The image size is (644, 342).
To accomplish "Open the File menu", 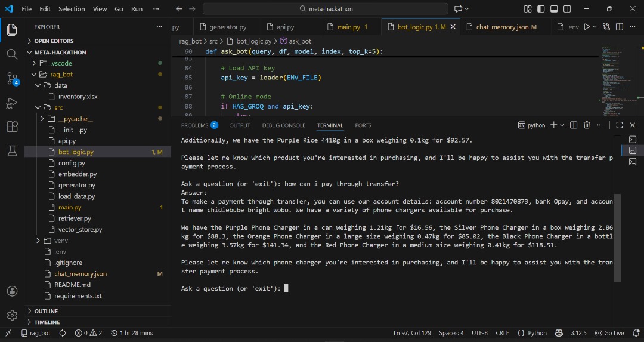I will pos(27,8).
